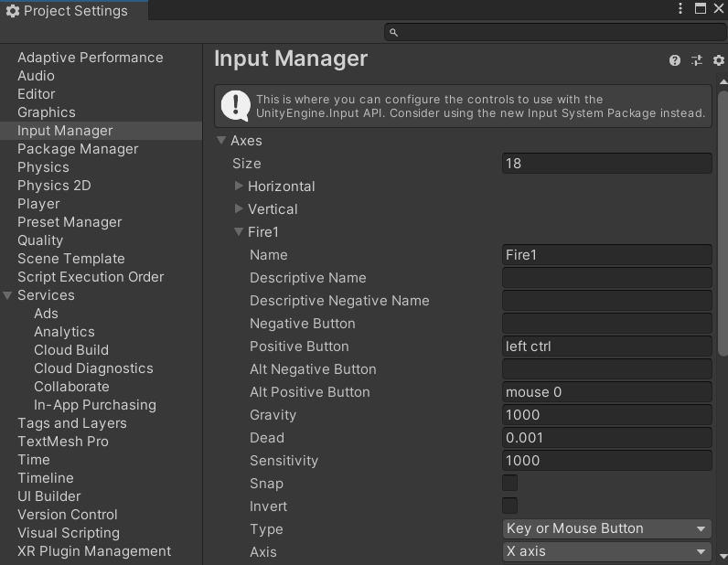This screenshot has height=565, width=728.
Task: Click the scrollbar down arrow
Action: coord(723,556)
